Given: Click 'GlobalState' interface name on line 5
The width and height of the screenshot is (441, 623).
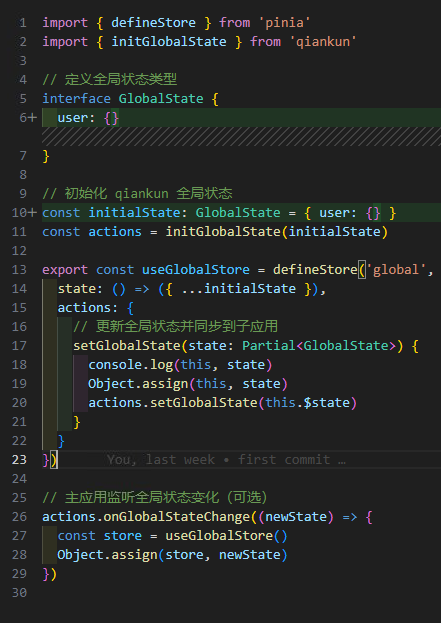Looking at the screenshot, I should click(161, 99).
